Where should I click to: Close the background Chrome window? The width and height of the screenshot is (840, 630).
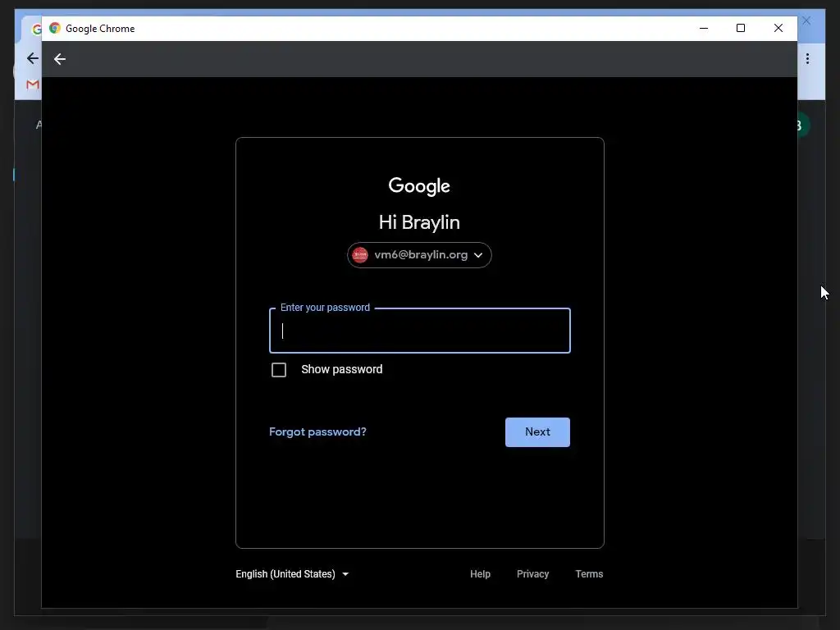[806, 21]
